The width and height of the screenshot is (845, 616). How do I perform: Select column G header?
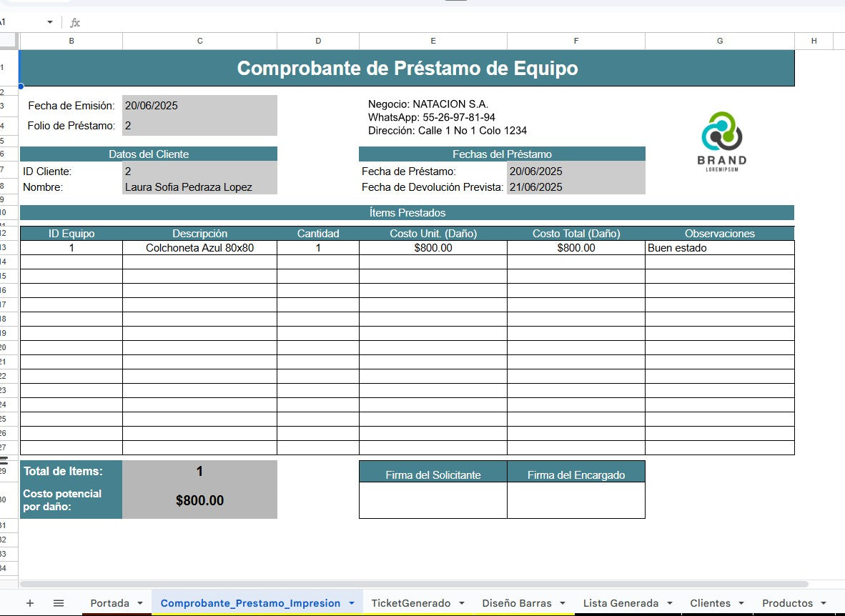pos(720,41)
